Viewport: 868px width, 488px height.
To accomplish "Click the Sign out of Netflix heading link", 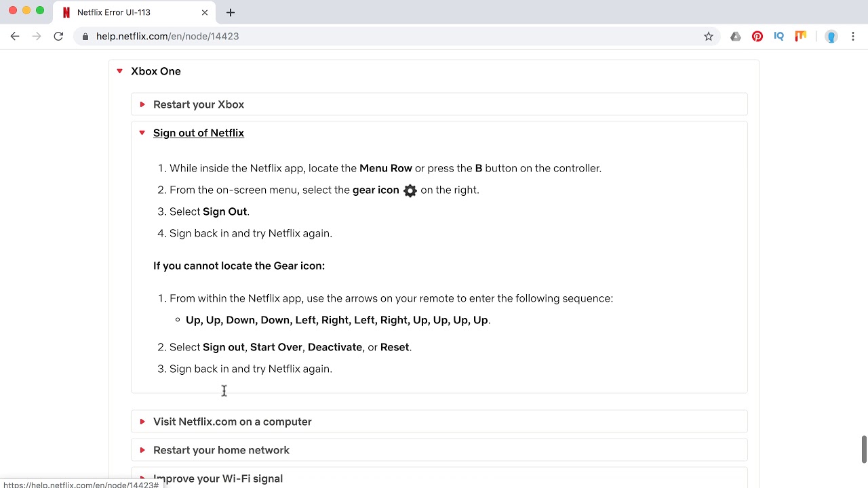I will click(199, 133).
